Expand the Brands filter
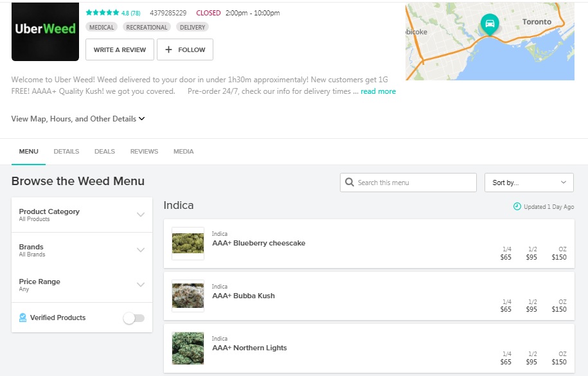The image size is (588, 376). (x=141, y=250)
